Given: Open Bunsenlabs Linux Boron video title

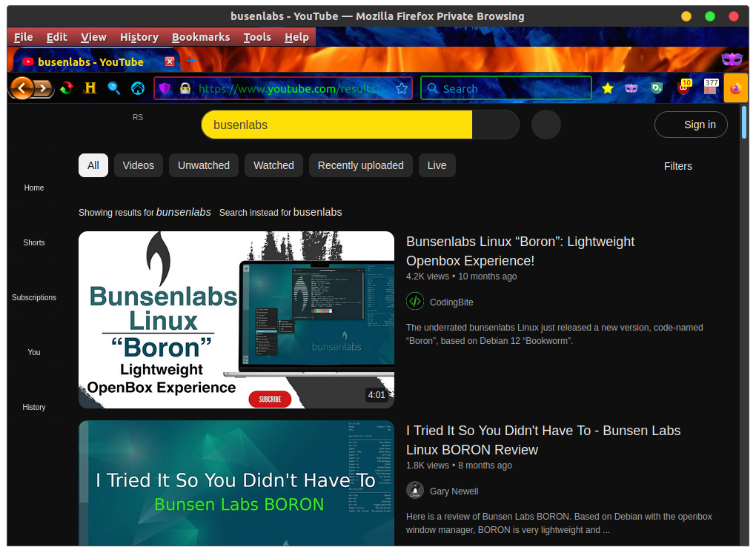Looking at the screenshot, I should [x=520, y=251].
